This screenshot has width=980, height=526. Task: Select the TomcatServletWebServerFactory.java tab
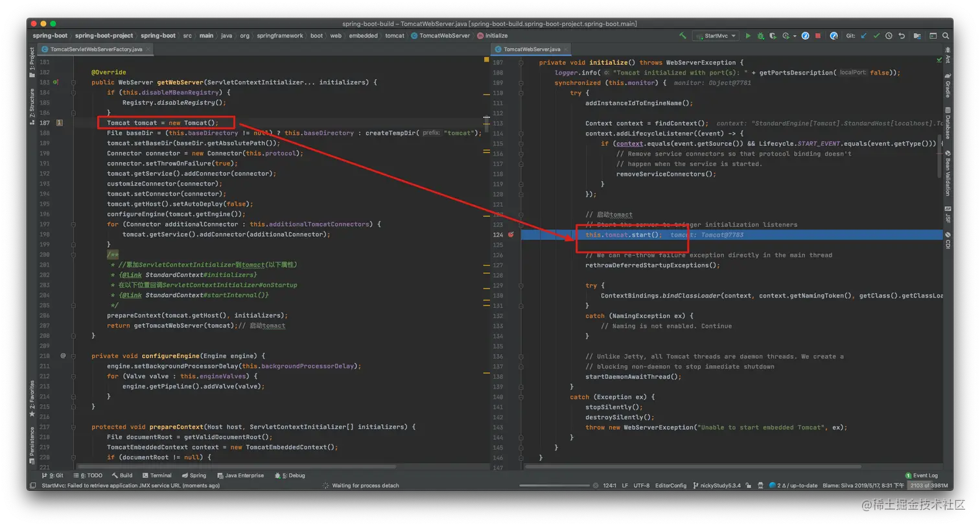96,49
